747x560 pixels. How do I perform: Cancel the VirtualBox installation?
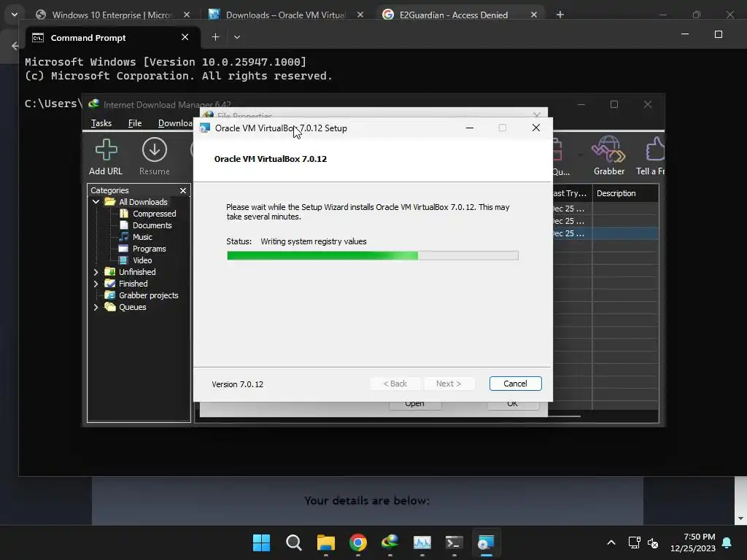[x=515, y=384]
